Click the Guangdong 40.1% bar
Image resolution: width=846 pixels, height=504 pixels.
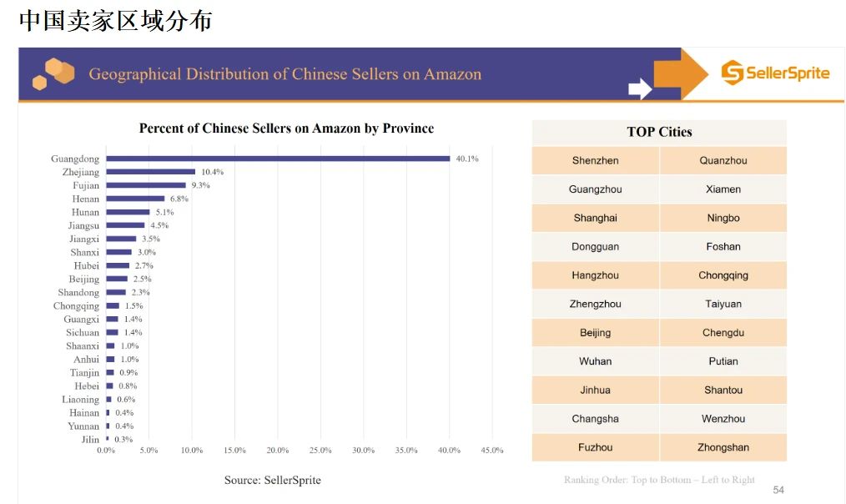[278, 159]
